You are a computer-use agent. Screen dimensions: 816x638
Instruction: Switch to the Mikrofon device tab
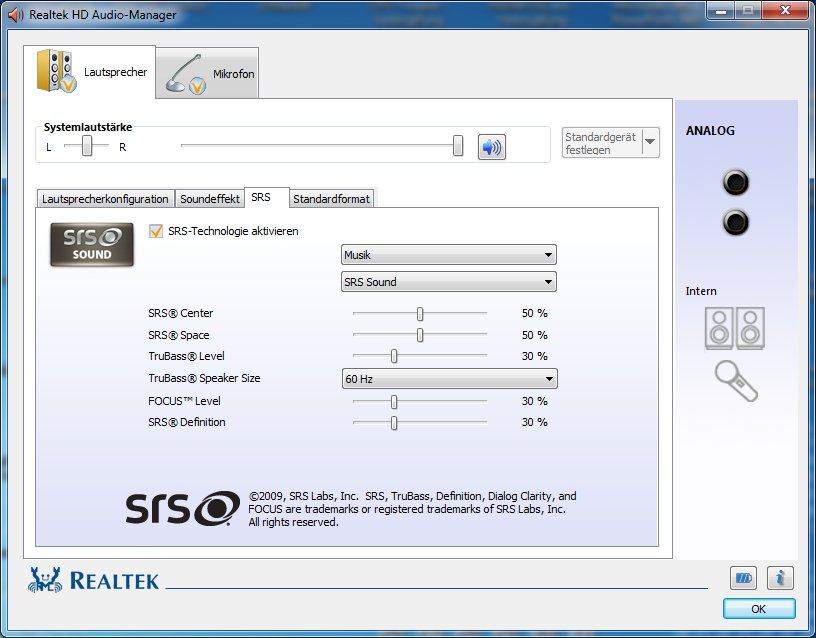tap(207, 74)
